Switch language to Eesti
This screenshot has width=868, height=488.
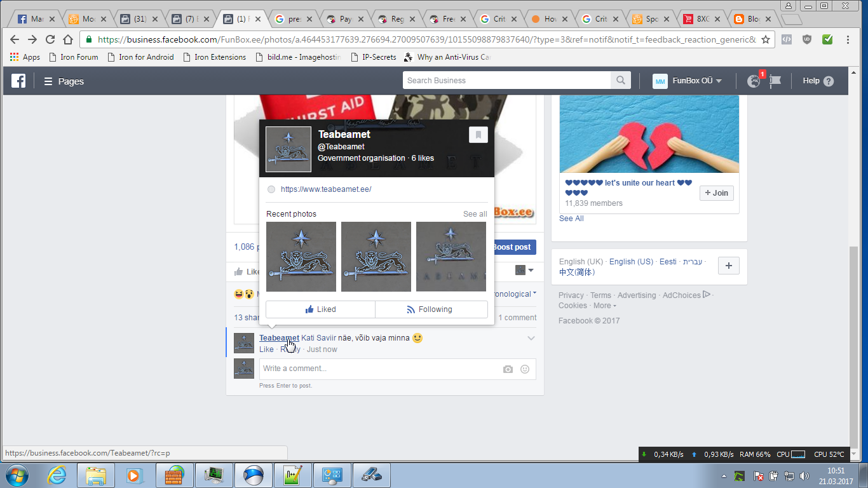coord(668,262)
